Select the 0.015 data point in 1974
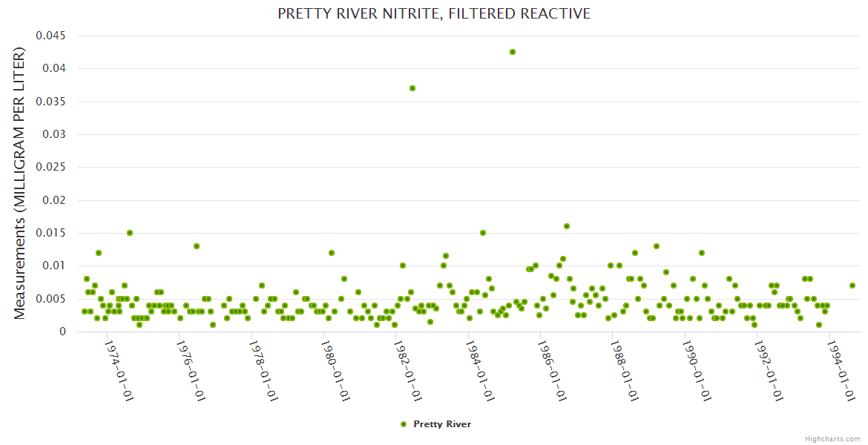This screenshot has height=445, width=868. [130, 233]
